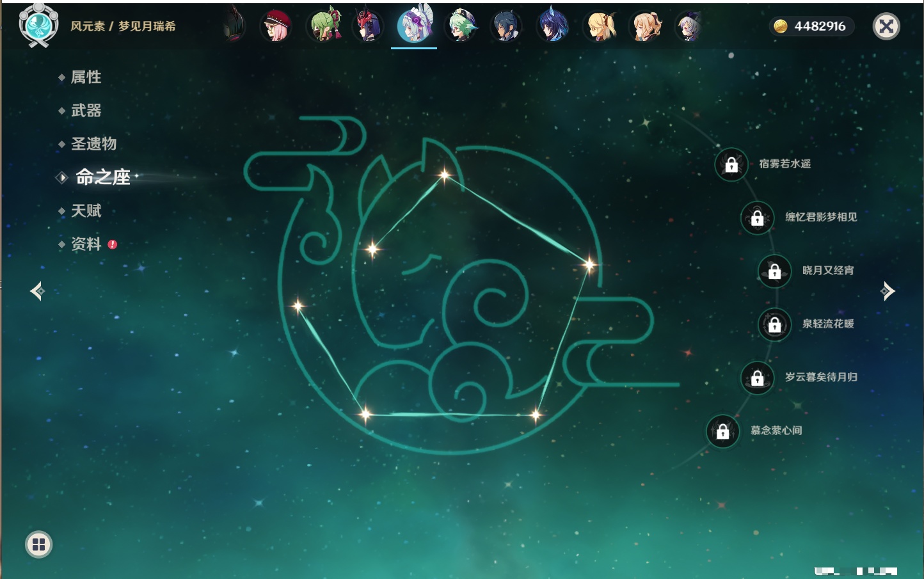This screenshot has height=579, width=924.
Task: Go to next character with right arrow
Action: pyautogui.click(x=888, y=291)
